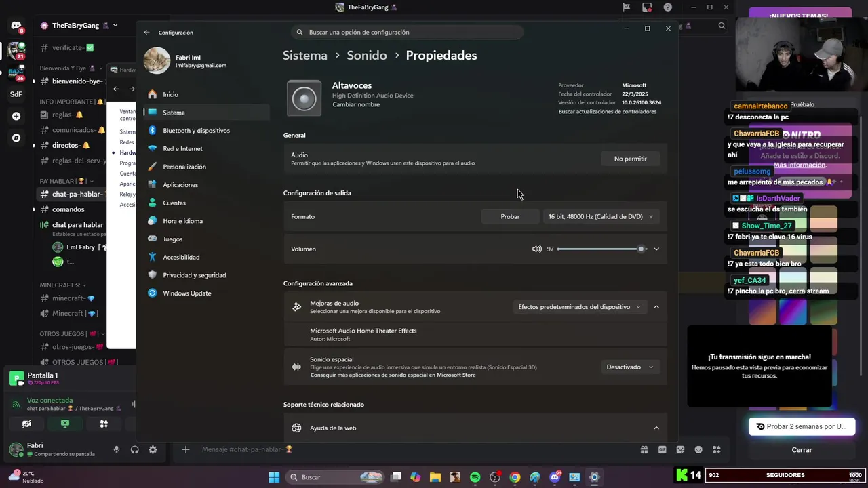Image resolution: width=868 pixels, height=488 pixels.
Task: Open OBS Studio from taskbar
Action: point(495,477)
